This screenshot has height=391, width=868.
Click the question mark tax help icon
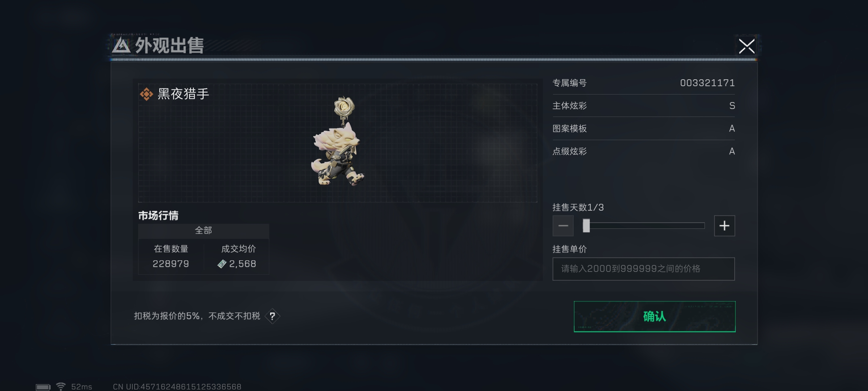(272, 316)
